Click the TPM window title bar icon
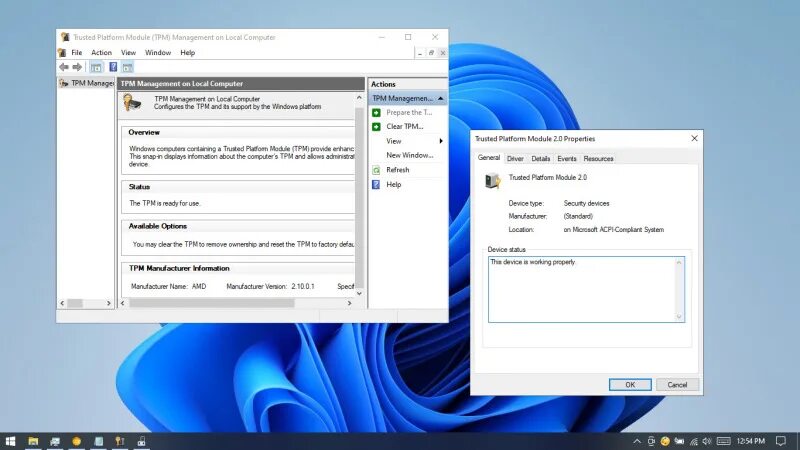 click(65, 37)
